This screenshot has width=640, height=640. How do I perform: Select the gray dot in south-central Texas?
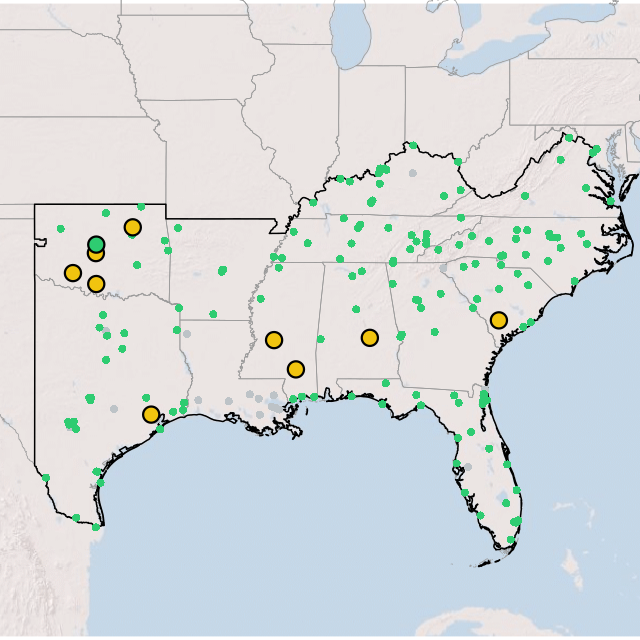tap(114, 409)
